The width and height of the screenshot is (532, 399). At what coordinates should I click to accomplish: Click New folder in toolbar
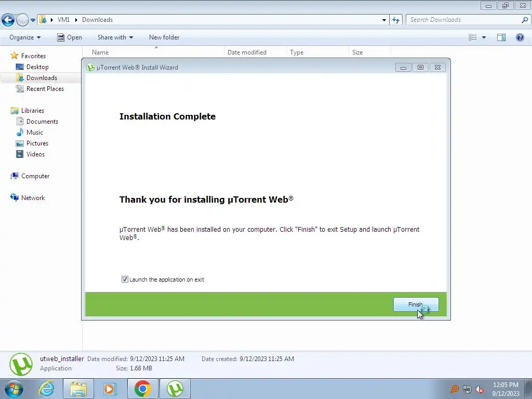point(164,37)
